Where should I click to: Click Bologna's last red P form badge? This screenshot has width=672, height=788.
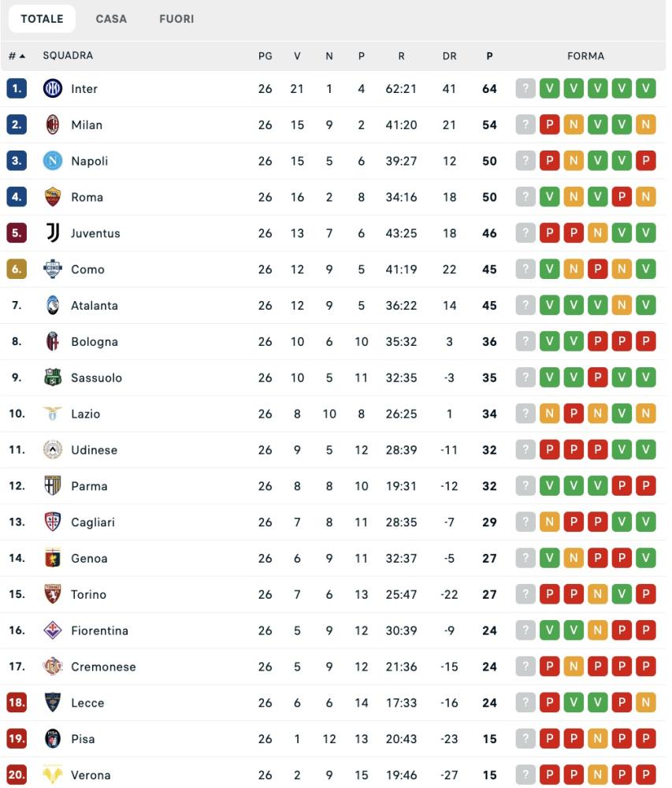646,342
